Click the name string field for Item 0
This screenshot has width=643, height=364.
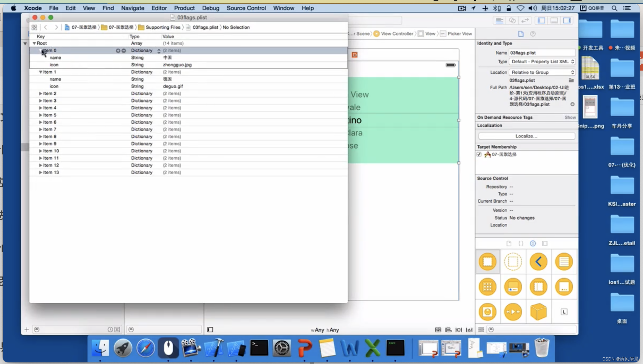(55, 57)
